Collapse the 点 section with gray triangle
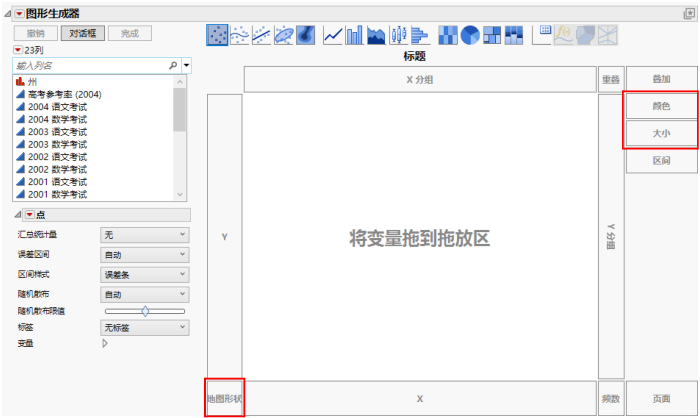 (18, 215)
